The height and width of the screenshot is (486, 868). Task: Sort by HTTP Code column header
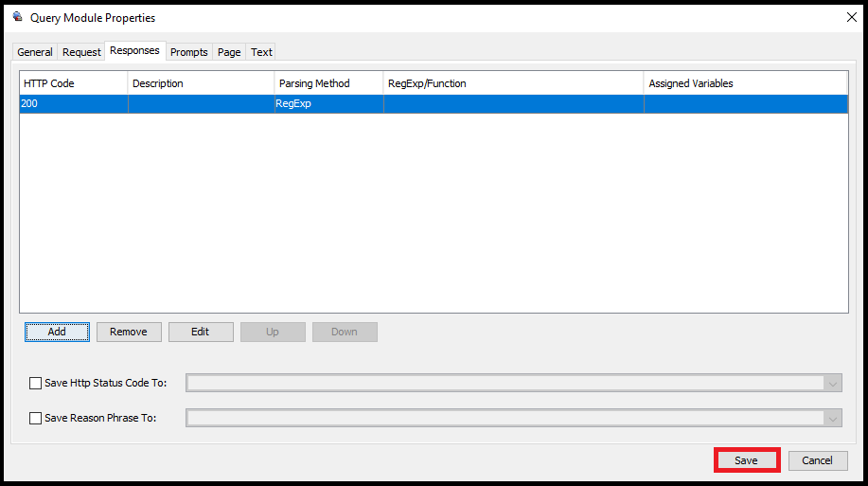point(74,83)
